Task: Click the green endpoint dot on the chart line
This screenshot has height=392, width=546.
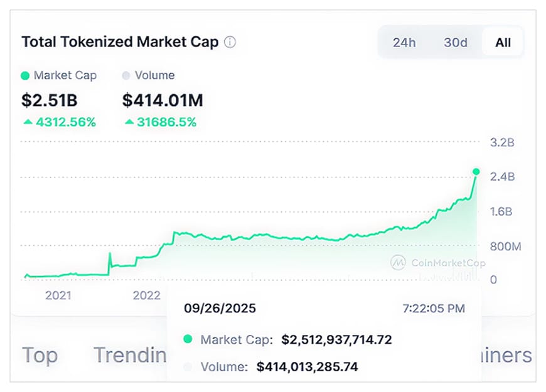Action: click(x=476, y=171)
